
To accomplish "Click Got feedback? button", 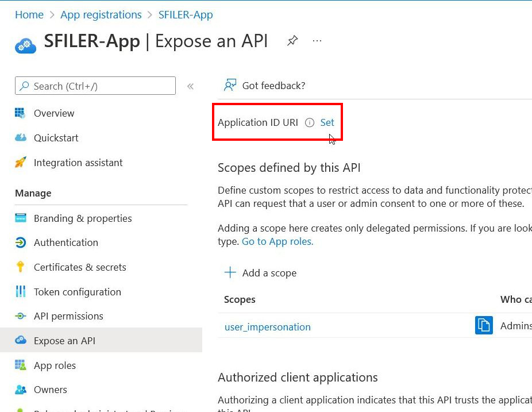I will pyautogui.click(x=265, y=86).
